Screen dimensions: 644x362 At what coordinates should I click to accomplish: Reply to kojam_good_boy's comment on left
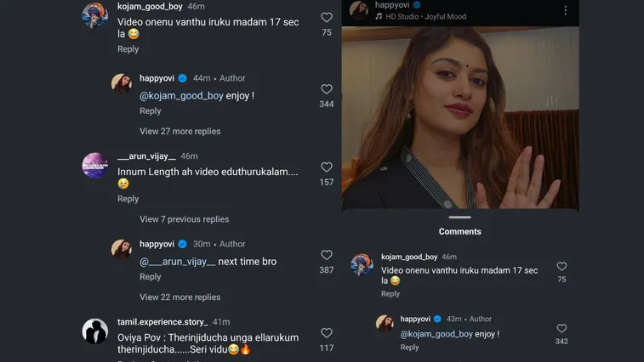click(128, 49)
